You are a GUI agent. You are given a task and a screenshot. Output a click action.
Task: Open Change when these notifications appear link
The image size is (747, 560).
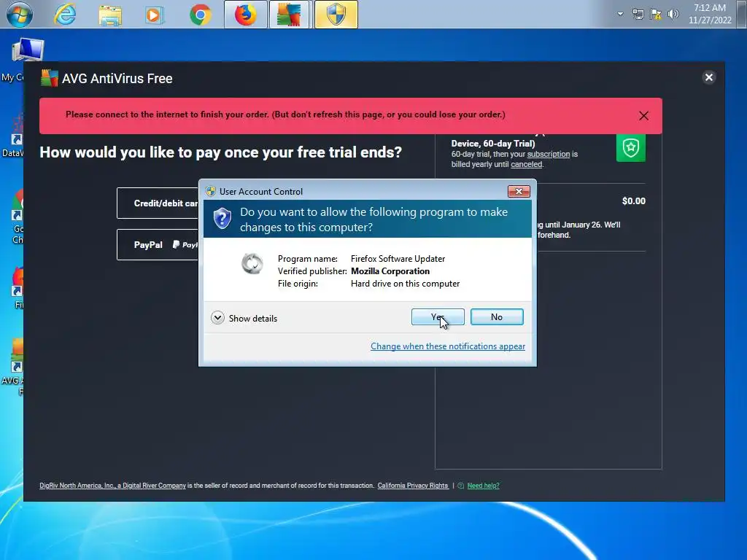(448, 346)
